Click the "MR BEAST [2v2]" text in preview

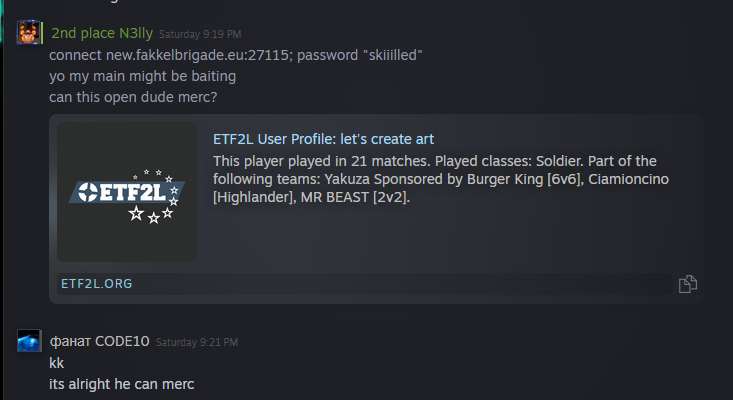pos(355,197)
